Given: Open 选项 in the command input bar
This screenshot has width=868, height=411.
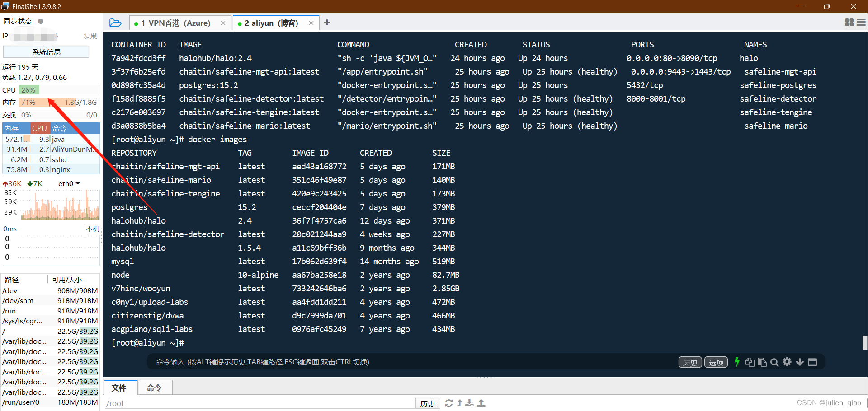Looking at the screenshot, I should pos(716,362).
